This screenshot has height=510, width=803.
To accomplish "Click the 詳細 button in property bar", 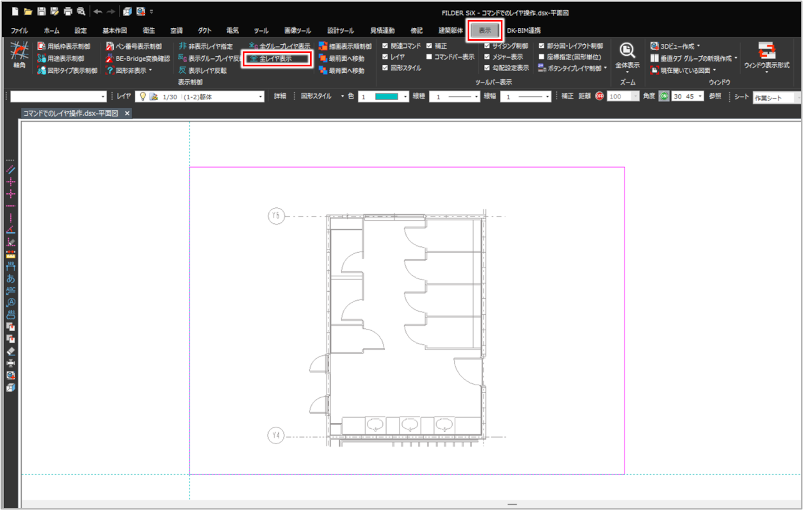I will 281,97.
